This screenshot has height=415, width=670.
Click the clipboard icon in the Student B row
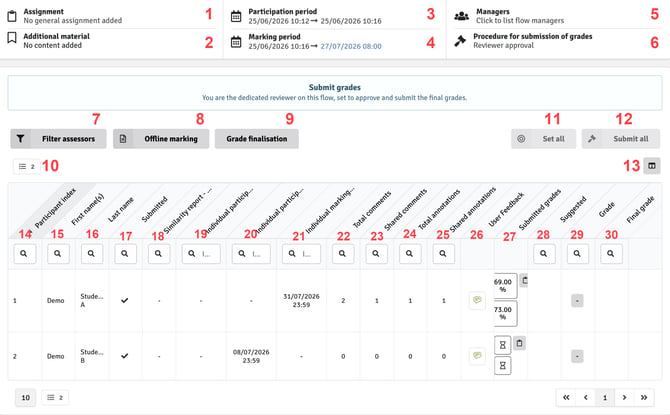coord(520,343)
